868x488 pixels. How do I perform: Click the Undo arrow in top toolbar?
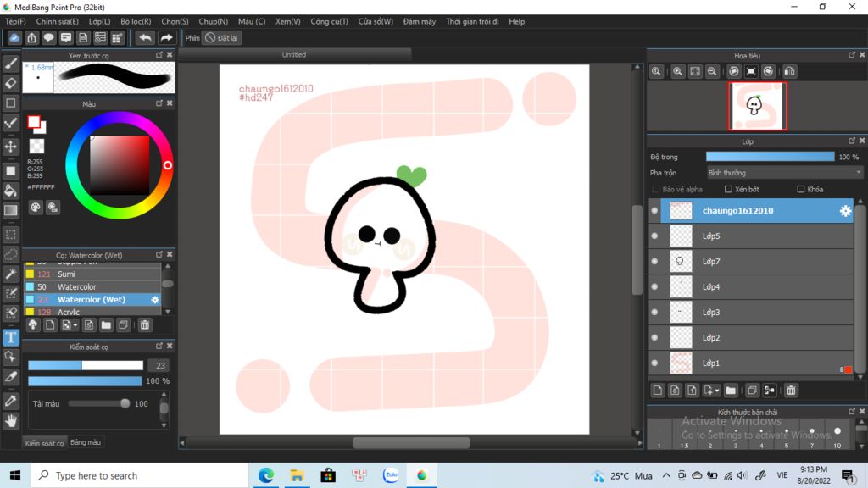[145, 37]
